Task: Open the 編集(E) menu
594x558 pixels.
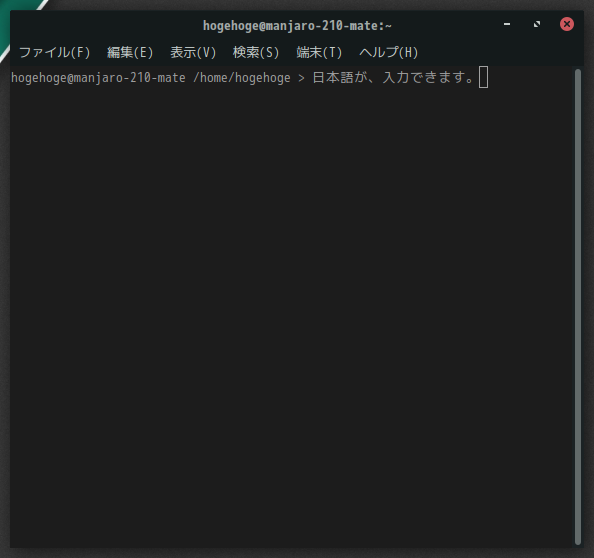Action: point(130,52)
